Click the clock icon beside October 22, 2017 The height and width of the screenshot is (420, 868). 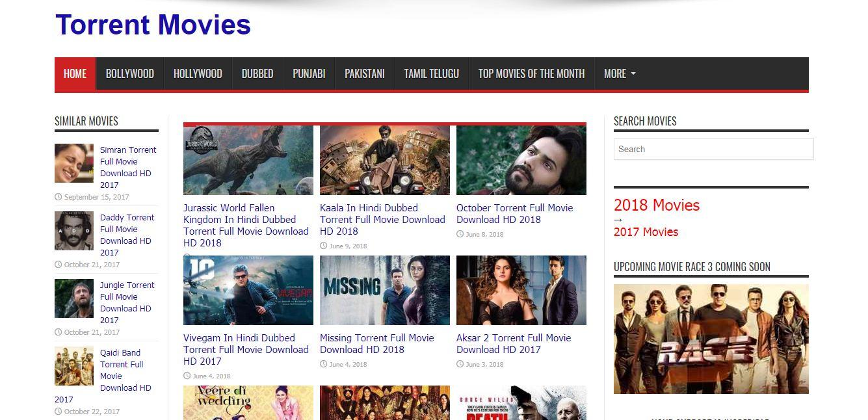pos(59,412)
